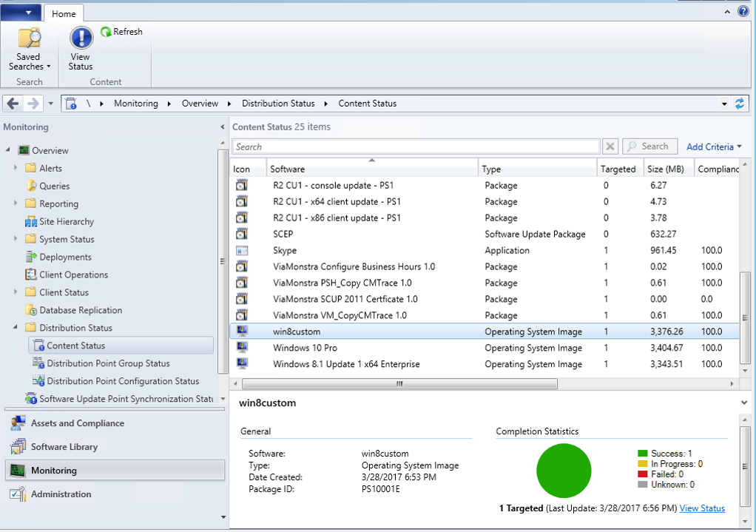Click the address bar refresh icon
Image resolution: width=756 pixels, height=532 pixels.
[x=740, y=104]
